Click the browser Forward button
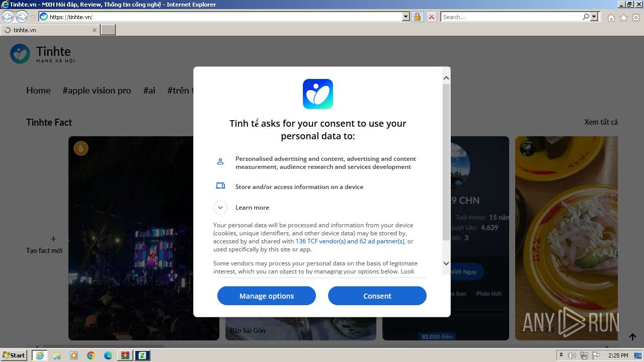The height and width of the screenshot is (362, 644). pyautogui.click(x=22, y=17)
